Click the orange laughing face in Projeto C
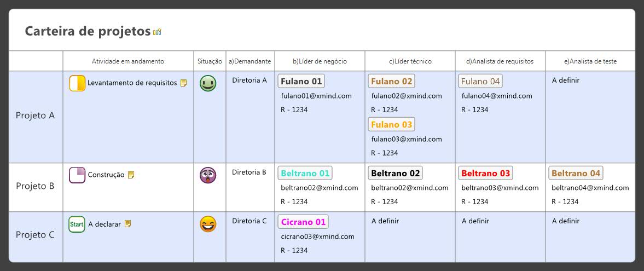The image size is (644, 271). coord(208,224)
